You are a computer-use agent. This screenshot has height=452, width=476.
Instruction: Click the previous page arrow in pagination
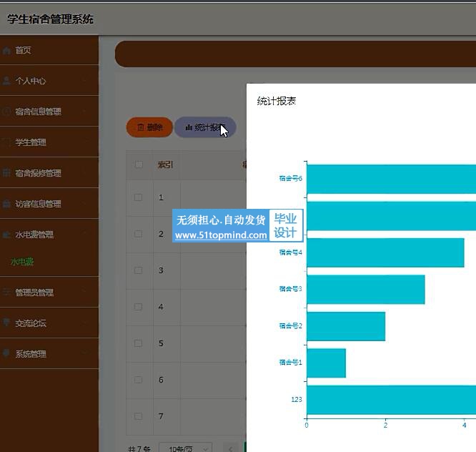230,448
